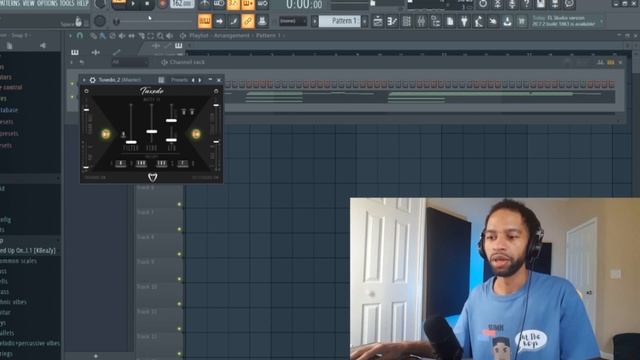Click the right-arrow button beside the typing keyboard toggle
Viewport: 640px width, 360px height.
(x=219, y=21)
